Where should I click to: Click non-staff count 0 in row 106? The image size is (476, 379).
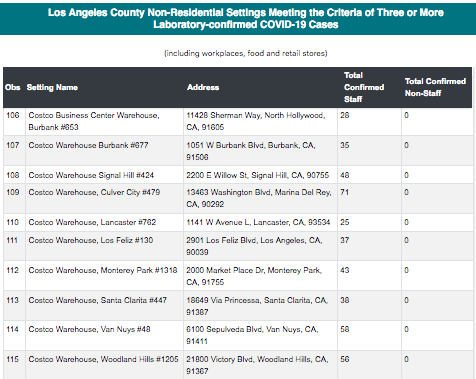click(x=406, y=115)
